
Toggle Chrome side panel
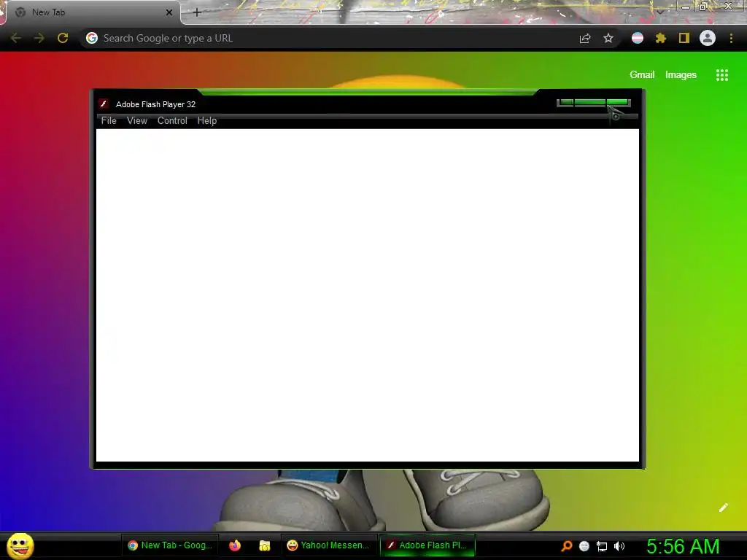click(684, 38)
